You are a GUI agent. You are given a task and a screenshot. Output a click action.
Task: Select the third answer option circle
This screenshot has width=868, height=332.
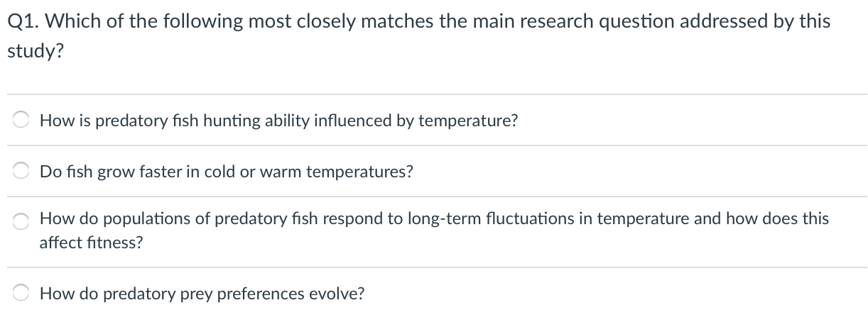point(21,223)
